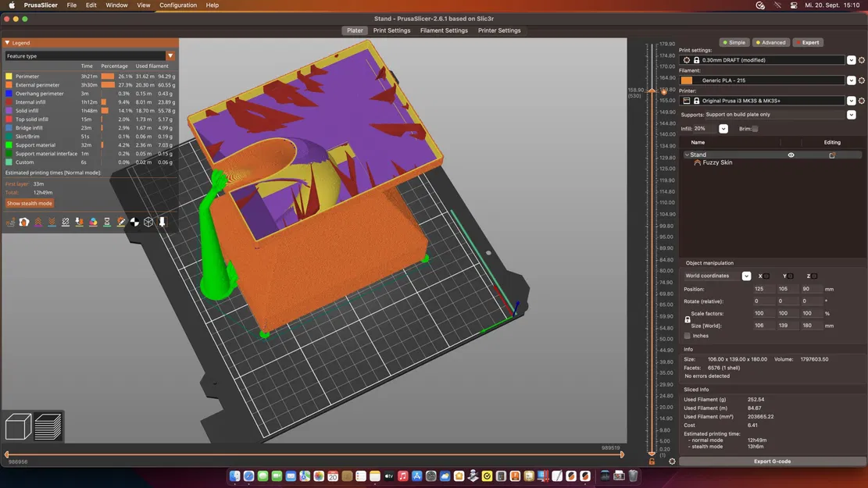Image resolution: width=868 pixels, height=488 pixels.
Task: Switch to the 3D editor view cube icon
Action: [18, 427]
